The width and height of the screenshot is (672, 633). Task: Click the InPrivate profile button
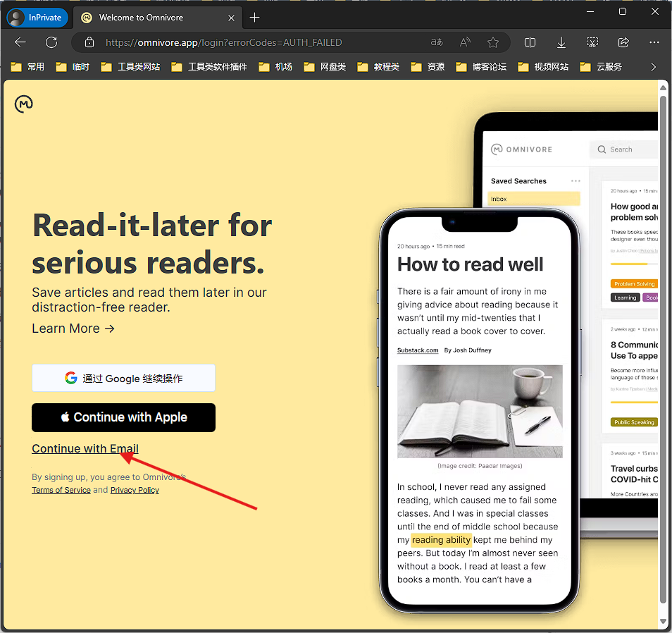pos(37,18)
